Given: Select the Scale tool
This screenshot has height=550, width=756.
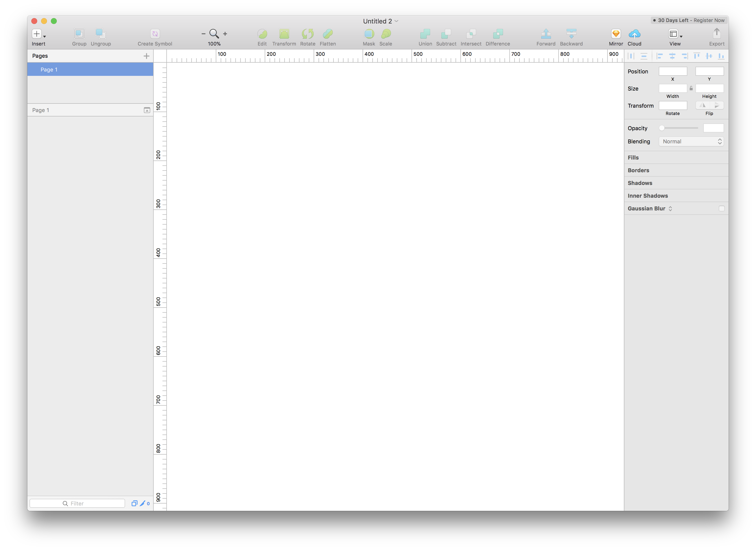Looking at the screenshot, I should pos(386,34).
